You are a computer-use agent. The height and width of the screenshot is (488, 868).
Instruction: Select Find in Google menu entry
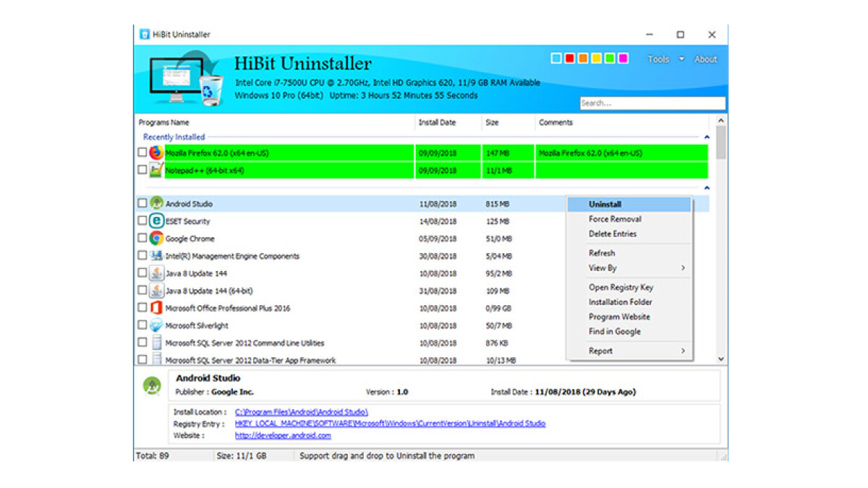point(629,332)
